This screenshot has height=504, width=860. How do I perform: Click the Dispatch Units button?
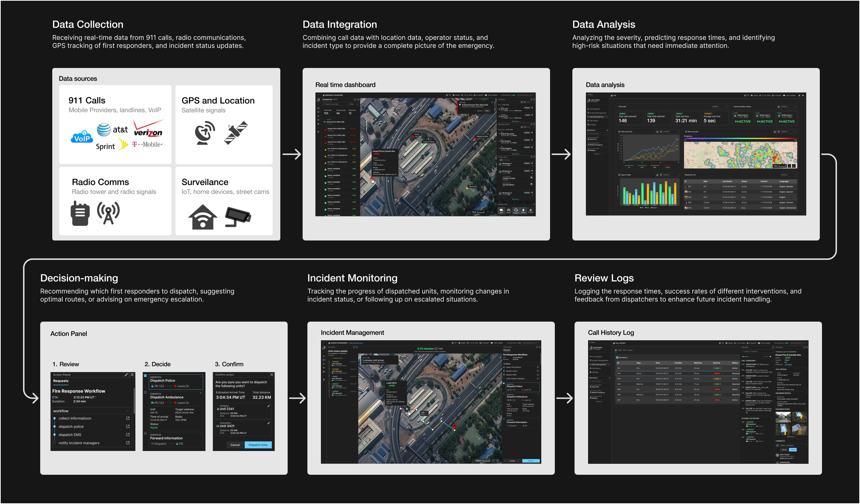click(x=258, y=445)
